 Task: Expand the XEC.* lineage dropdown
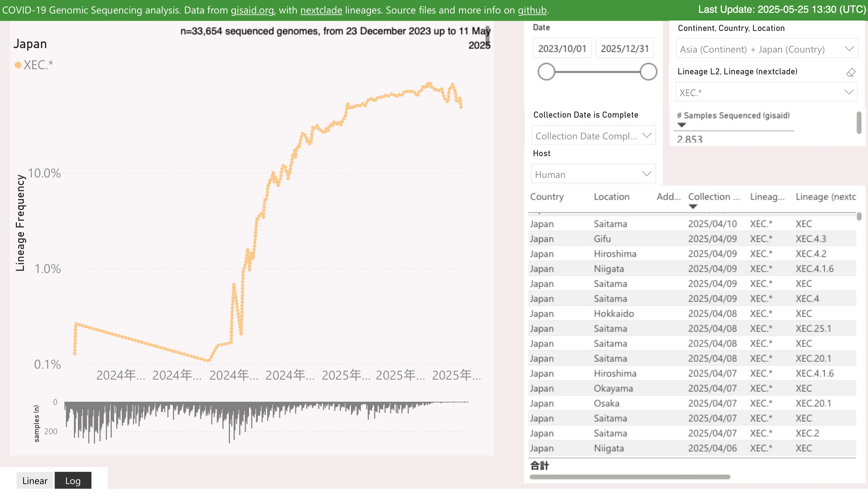click(x=766, y=92)
